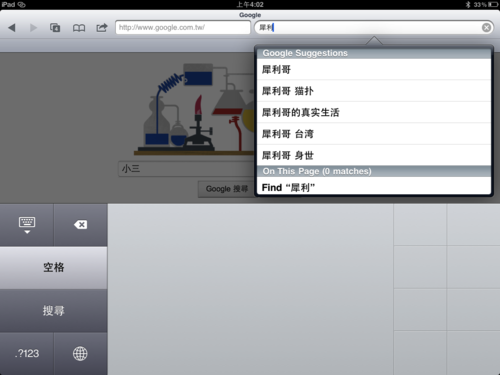
Task: Switch input language with globe key
Action: pyautogui.click(x=80, y=353)
